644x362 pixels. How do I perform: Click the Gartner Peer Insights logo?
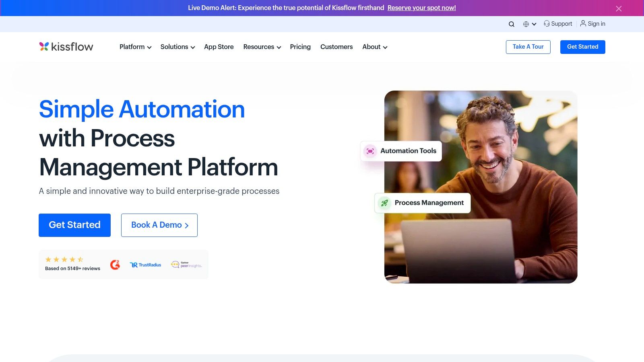click(186, 265)
